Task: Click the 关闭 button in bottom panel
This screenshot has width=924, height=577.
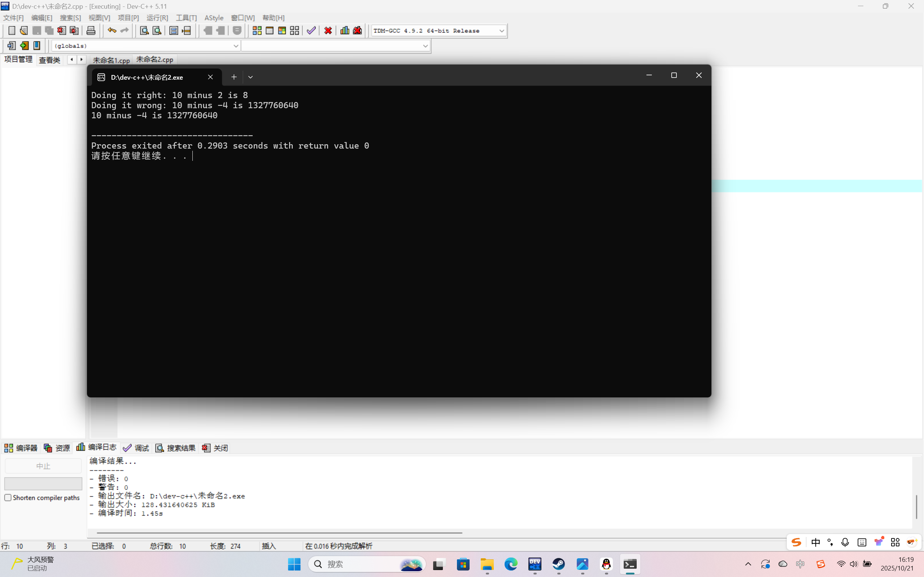Action: click(x=215, y=448)
